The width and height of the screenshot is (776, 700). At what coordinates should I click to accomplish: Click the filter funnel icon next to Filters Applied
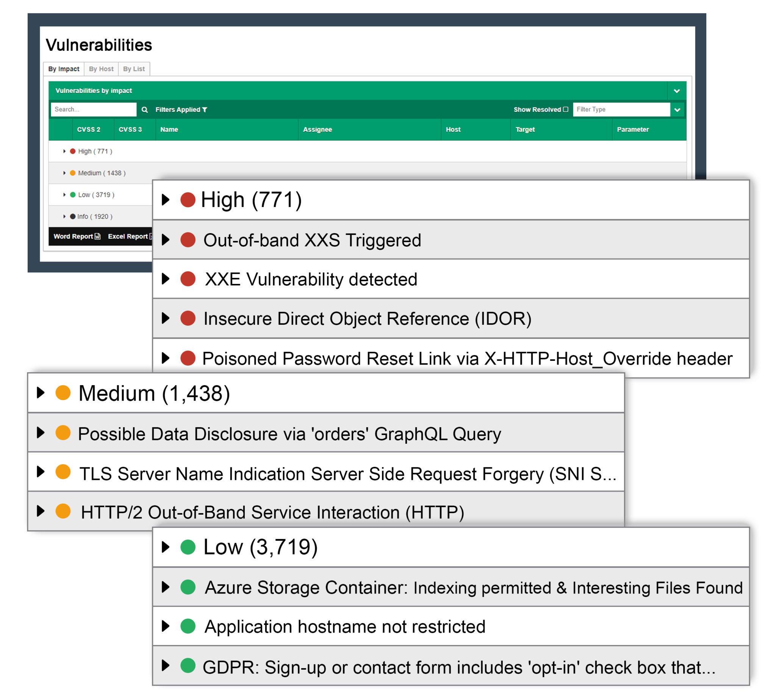205,110
